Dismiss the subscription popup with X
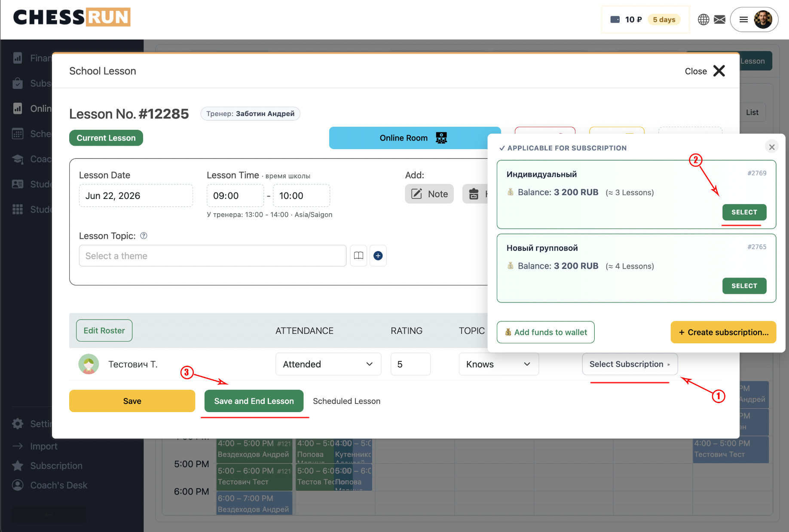This screenshot has height=532, width=789. (x=772, y=147)
